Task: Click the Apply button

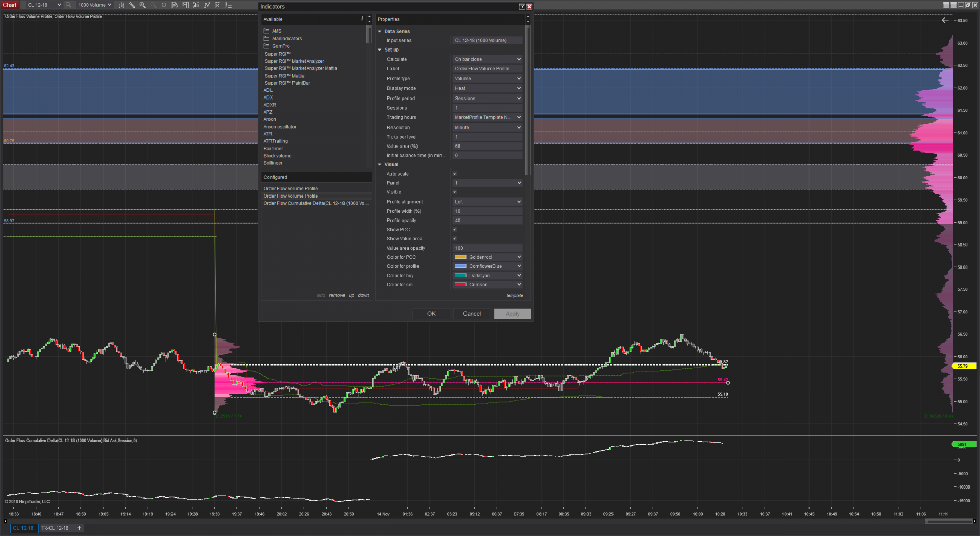Action: coord(512,314)
